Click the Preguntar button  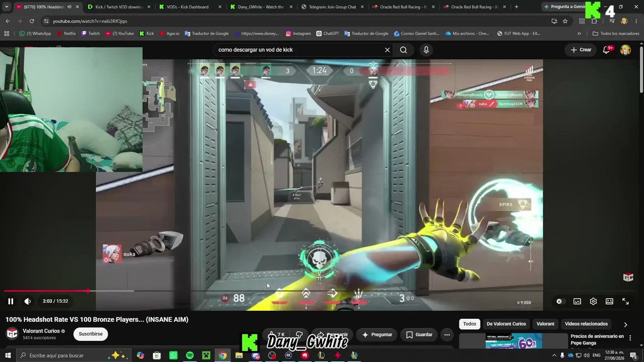pyautogui.click(x=377, y=334)
